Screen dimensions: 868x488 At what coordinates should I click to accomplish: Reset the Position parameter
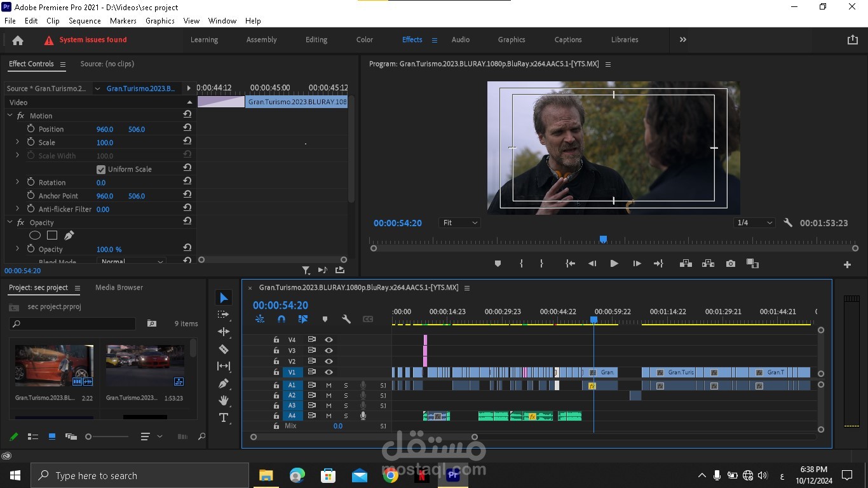(x=187, y=129)
